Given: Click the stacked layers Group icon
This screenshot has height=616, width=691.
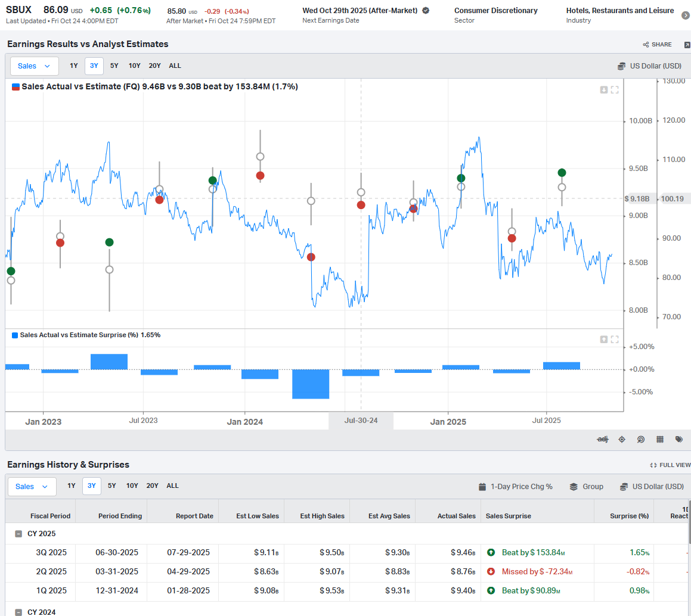Looking at the screenshot, I should click(574, 487).
